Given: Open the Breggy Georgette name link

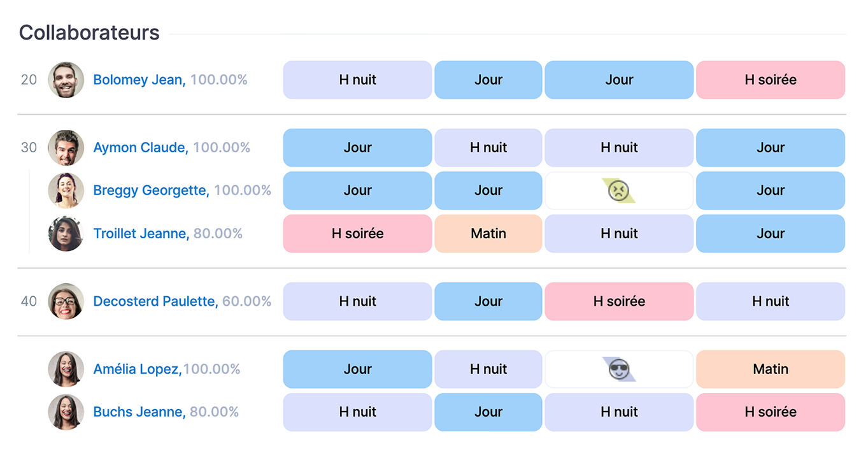Looking at the screenshot, I should coord(151,190).
